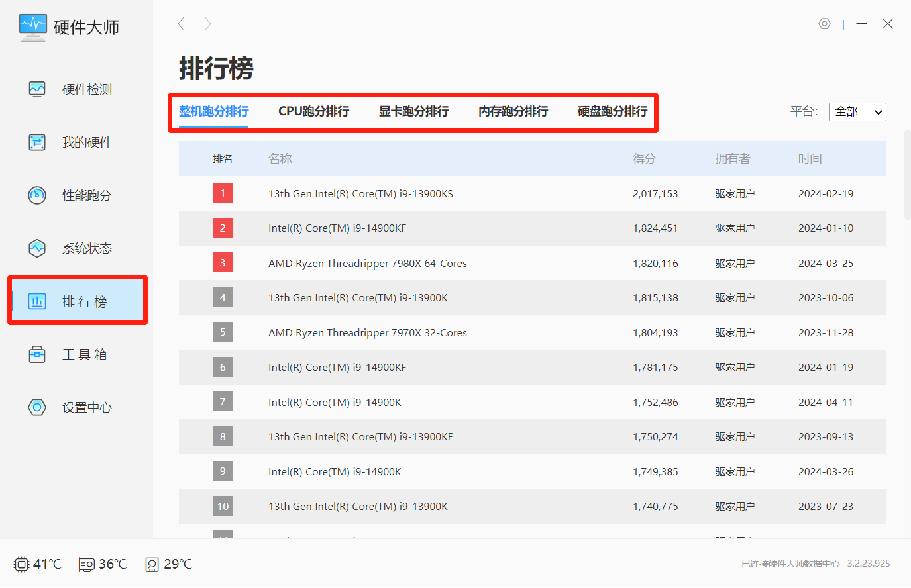The height and width of the screenshot is (588, 911).
Task: Open 我的硬件 sidebar icon
Action: click(x=37, y=142)
